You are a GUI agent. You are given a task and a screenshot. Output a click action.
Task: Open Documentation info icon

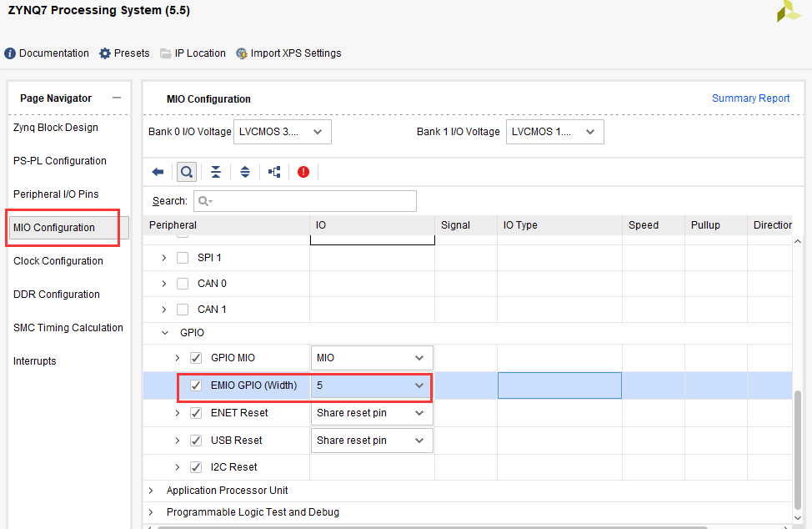(x=10, y=53)
